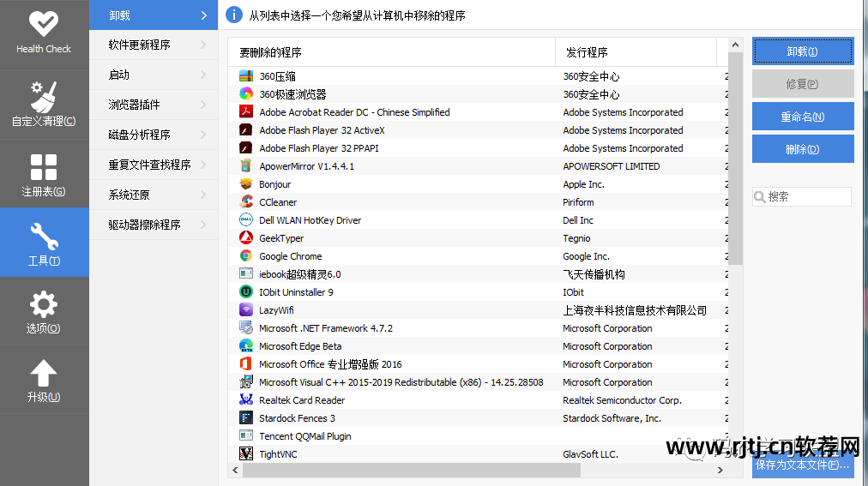Viewport: 868px width, 486px height.
Task: Expand 磁盘分析程序 chevron arrow
Action: [204, 135]
